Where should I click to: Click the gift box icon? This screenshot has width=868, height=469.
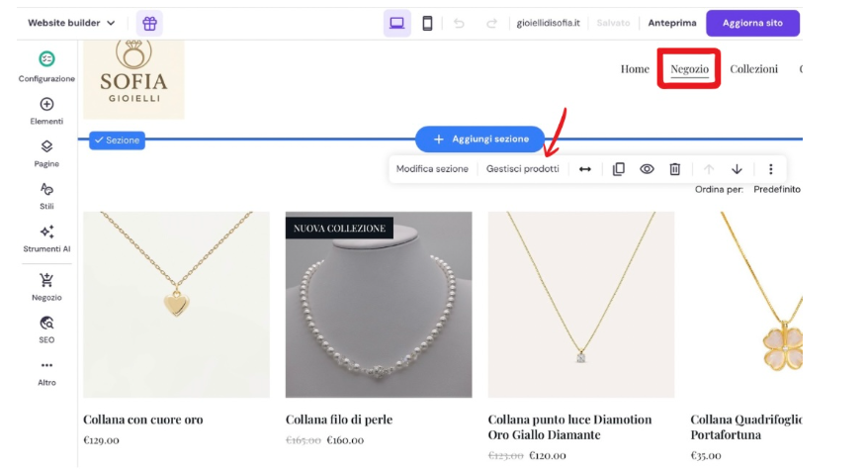[x=149, y=23]
